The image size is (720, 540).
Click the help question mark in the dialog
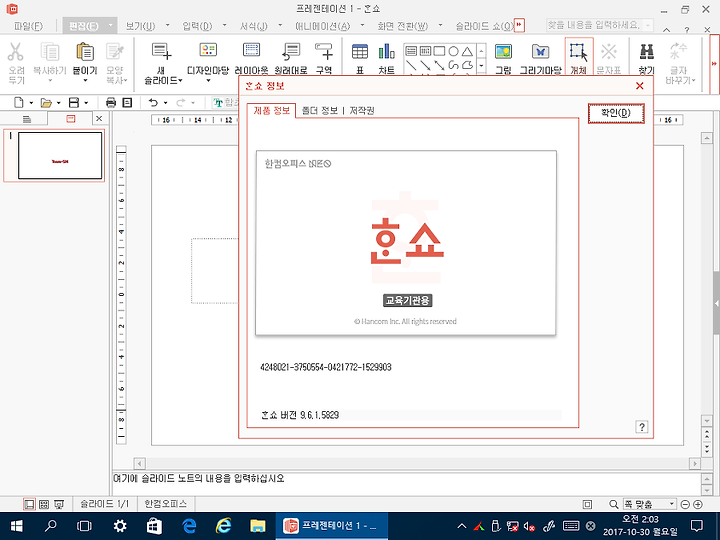641,427
